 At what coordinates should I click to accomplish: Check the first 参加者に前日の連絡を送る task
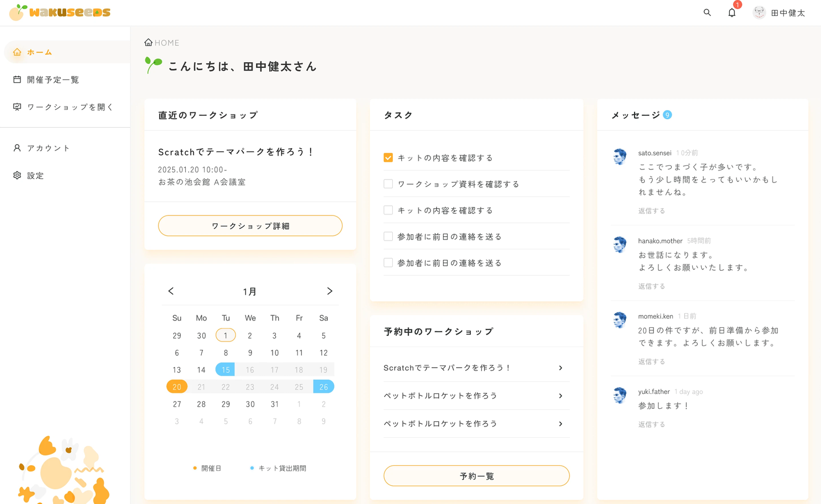[x=388, y=237]
